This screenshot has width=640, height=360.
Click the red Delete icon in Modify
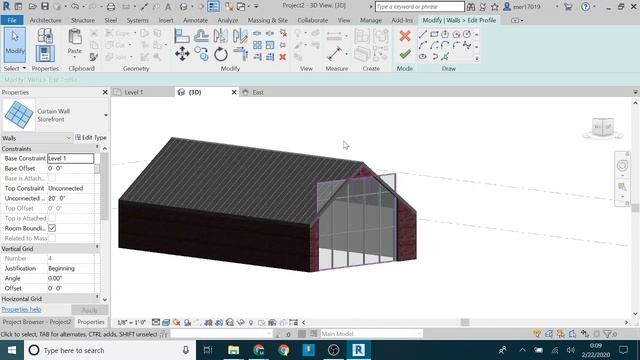282,57
